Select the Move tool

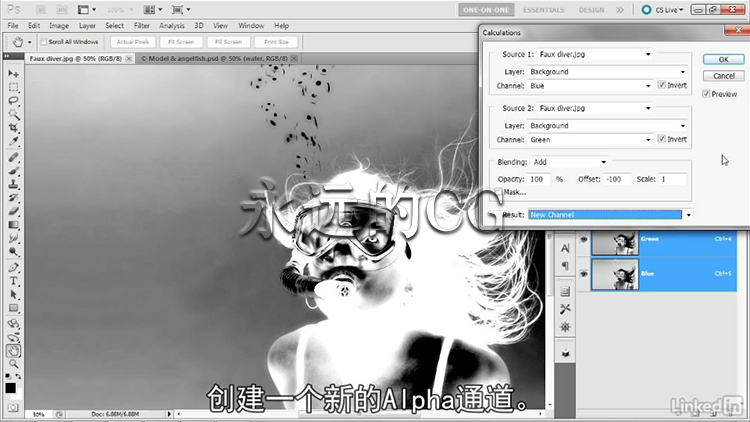pos(13,74)
